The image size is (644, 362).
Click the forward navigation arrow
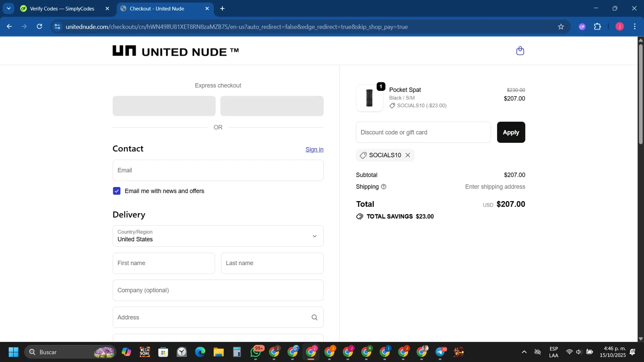[24, 27]
